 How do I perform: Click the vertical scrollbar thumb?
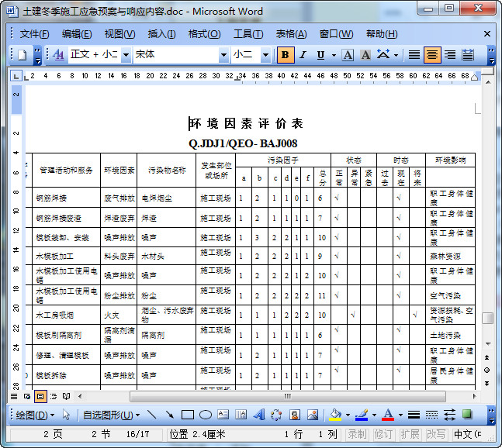[x=487, y=318]
